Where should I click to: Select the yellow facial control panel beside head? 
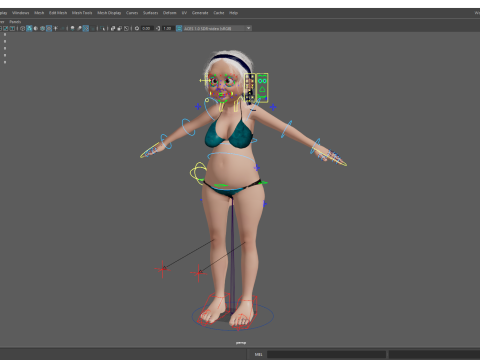pos(256,88)
